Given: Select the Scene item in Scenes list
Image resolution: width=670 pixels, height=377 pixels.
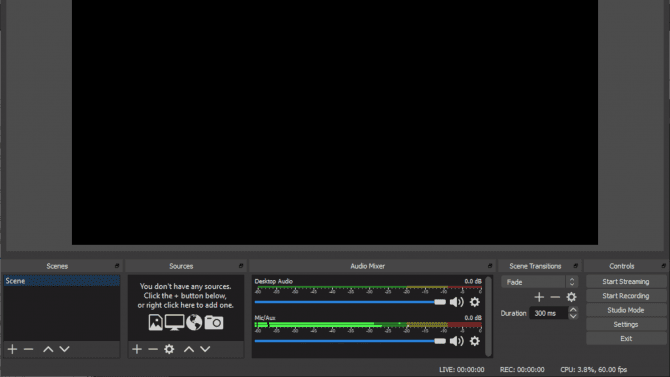Looking at the screenshot, I should coord(62,281).
